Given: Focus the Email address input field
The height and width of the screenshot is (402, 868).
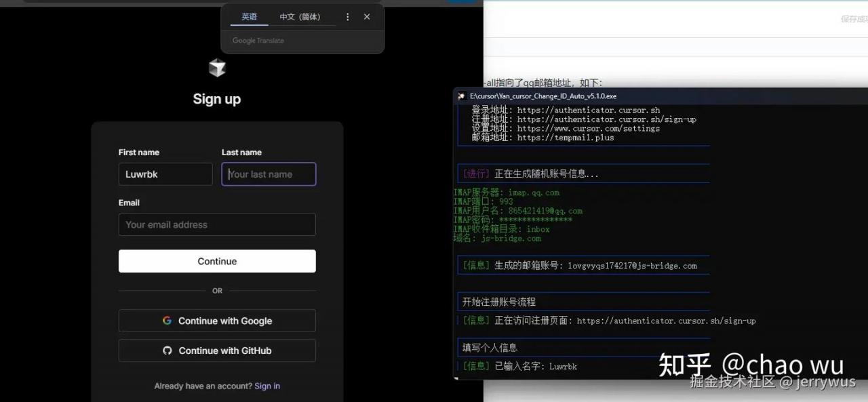Looking at the screenshot, I should click(x=217, y=224).
